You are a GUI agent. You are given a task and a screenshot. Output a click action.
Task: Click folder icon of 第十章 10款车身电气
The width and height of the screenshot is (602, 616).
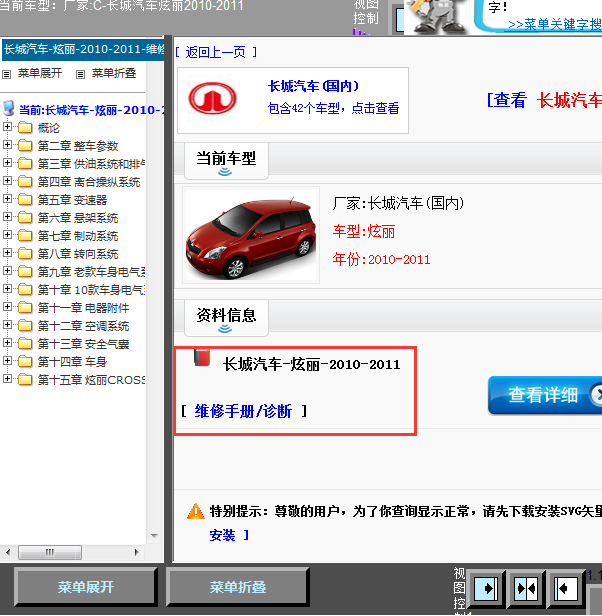pyautogui.click(x=25, y=290)
